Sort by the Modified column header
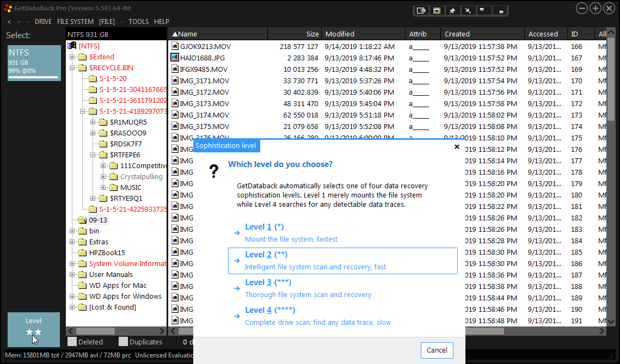This screenshot has width=620, height=364. (364, 34)
